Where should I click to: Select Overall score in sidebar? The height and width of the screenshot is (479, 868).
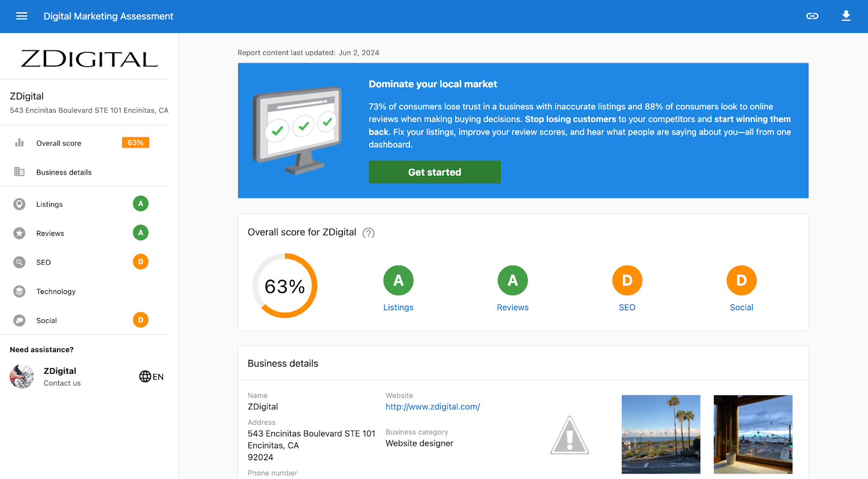click(59, 143)
